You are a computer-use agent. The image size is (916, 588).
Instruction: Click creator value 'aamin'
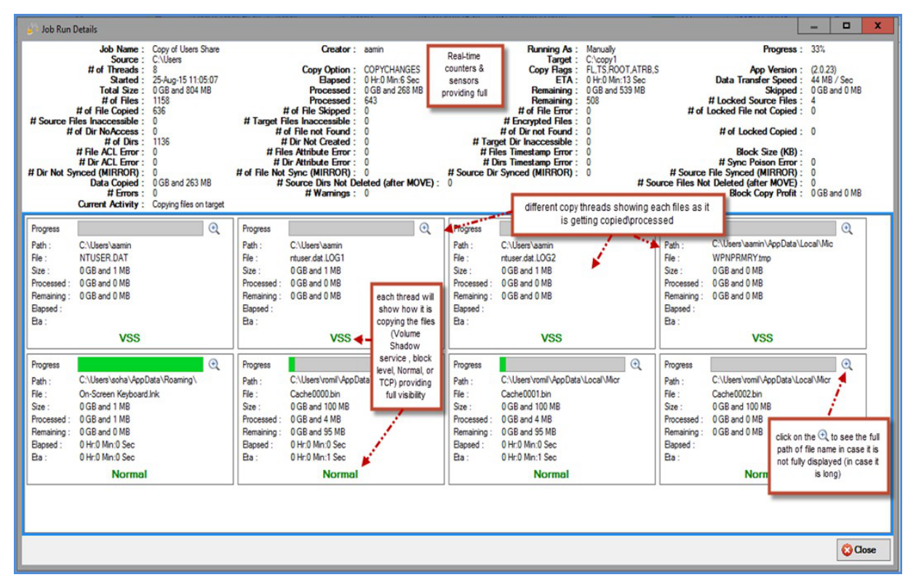point(374,49)
